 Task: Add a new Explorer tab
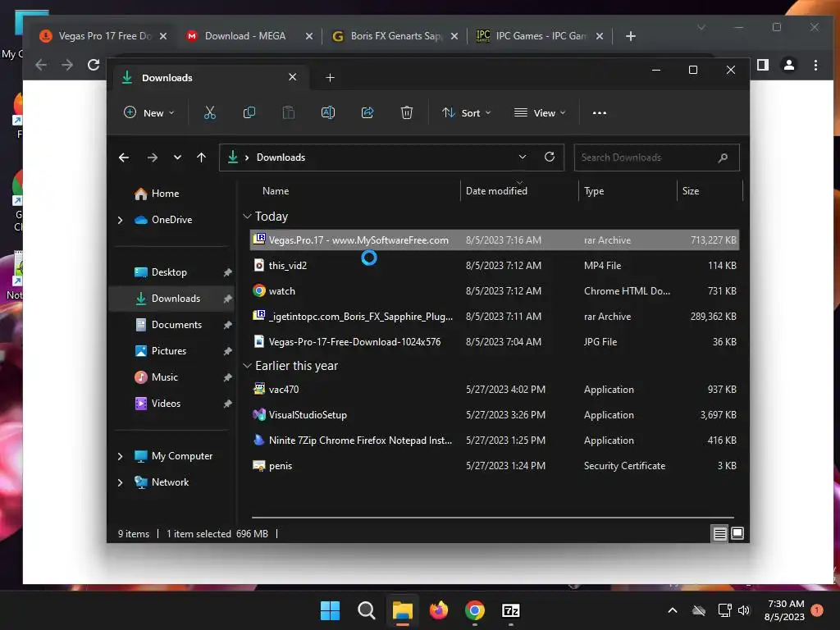tap(330, 78)
